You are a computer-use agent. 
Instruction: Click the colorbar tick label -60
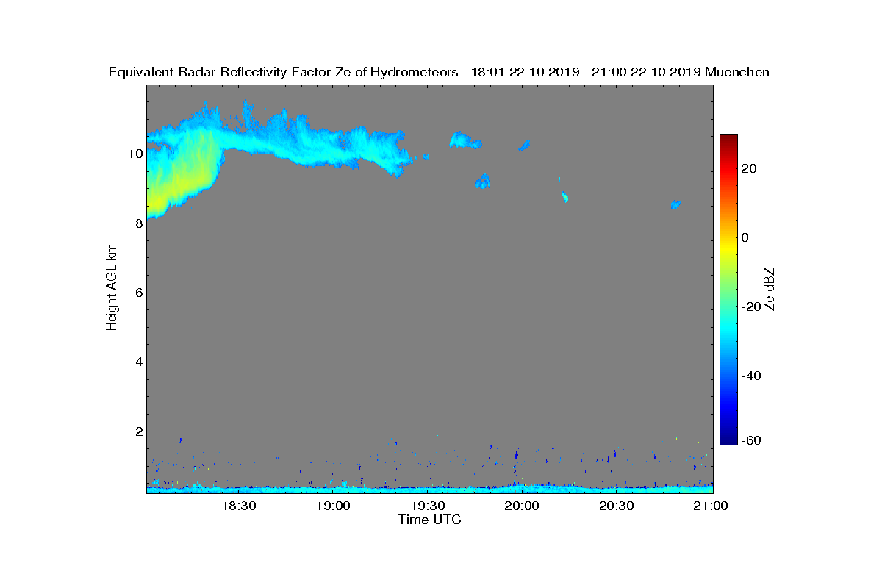pos(750,440)
